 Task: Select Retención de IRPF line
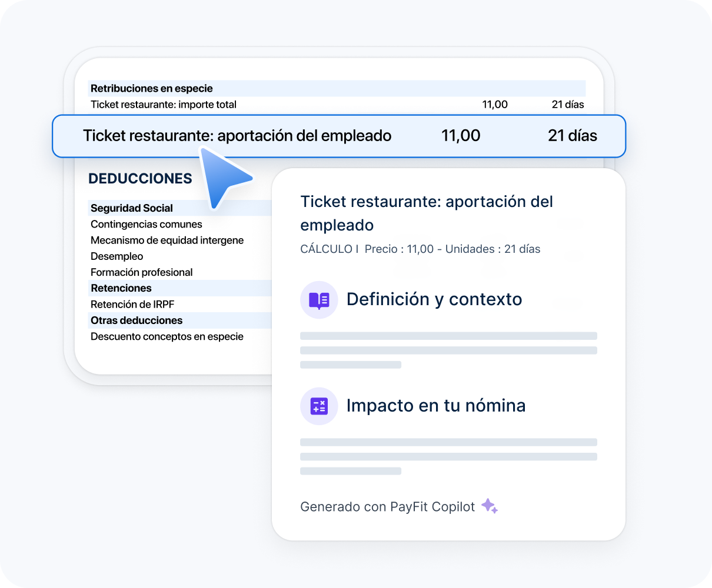(x=132, y=304)
